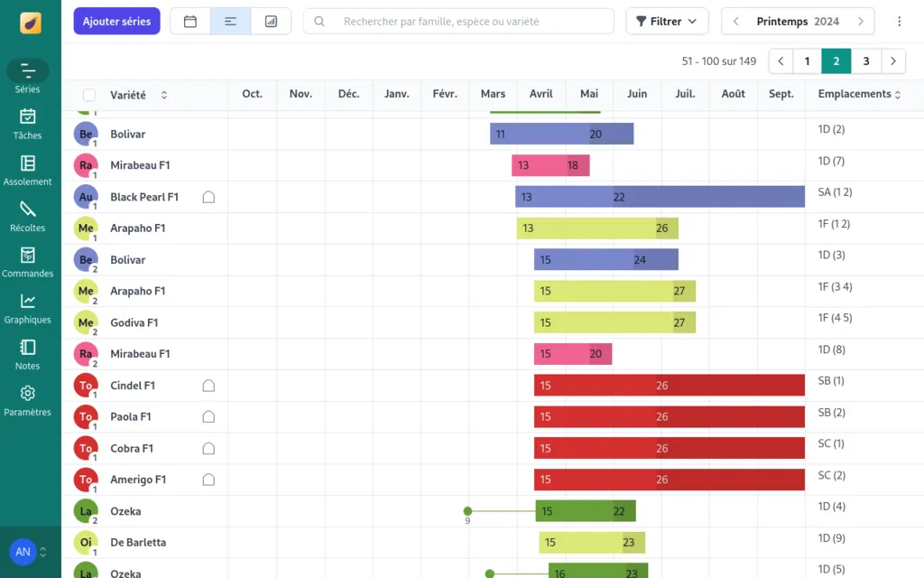The image size is (924, 578).
Task: Go to next season after Printemps 2024
Action: (860, 21)
